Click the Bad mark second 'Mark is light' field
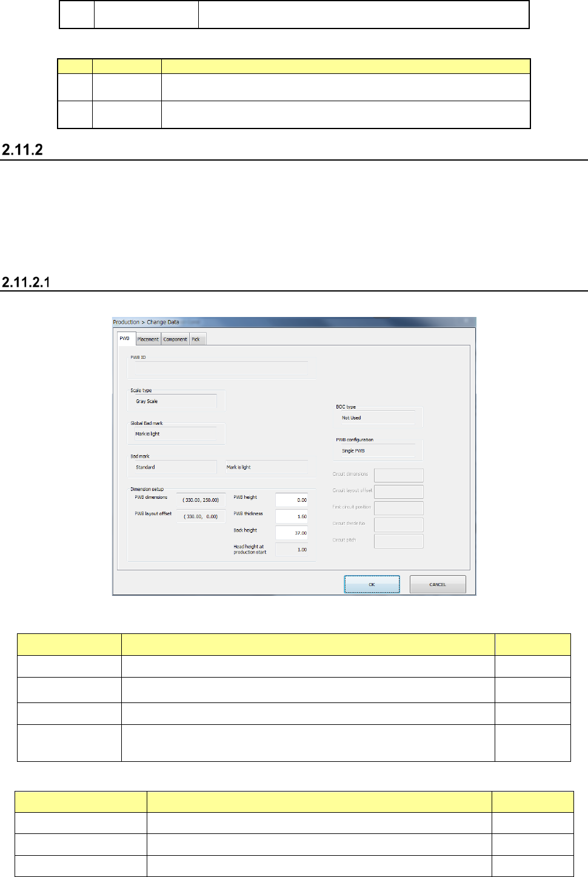Screen dimensions: 588x877 tap(267, 467)
